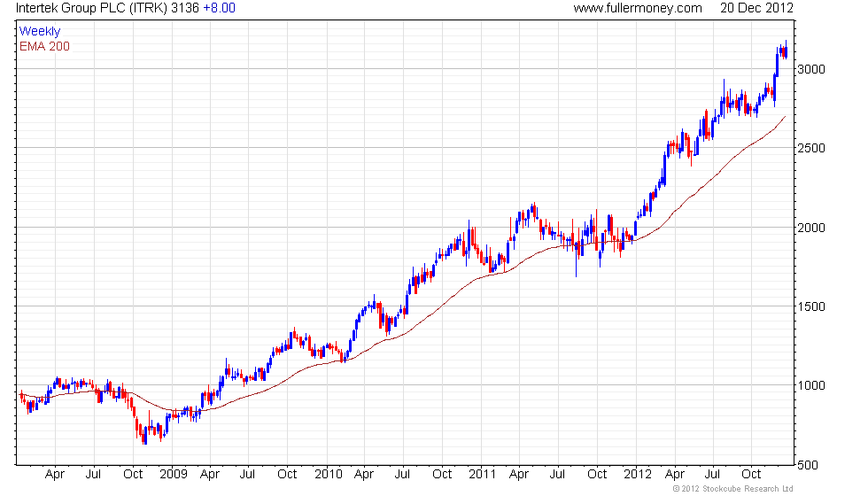Click the 2010 year label on time axis
The width and height of the screenshot is (868, 496).
tap(329, 475)
